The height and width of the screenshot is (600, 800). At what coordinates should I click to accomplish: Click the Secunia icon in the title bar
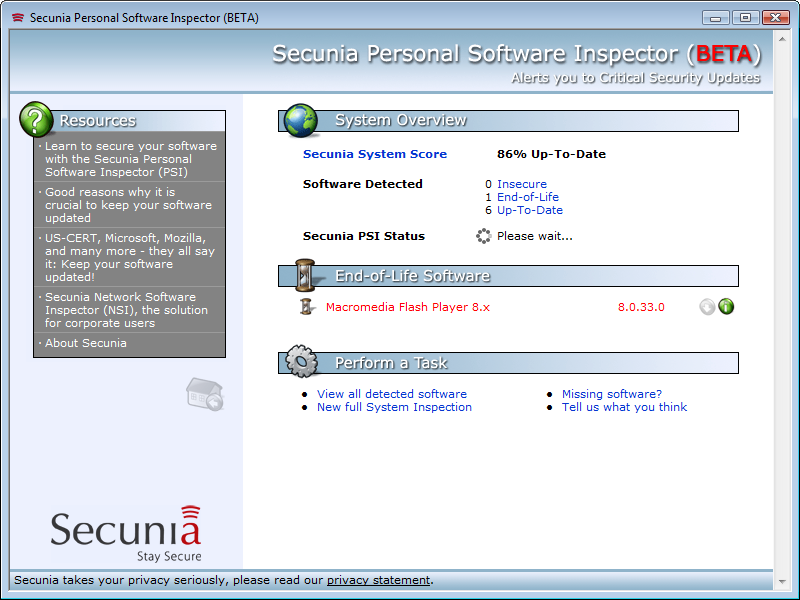(x=18, y=18)
